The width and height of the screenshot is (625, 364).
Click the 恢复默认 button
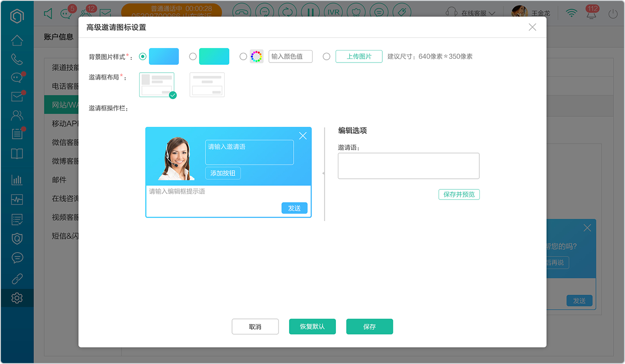coord(312,327)
